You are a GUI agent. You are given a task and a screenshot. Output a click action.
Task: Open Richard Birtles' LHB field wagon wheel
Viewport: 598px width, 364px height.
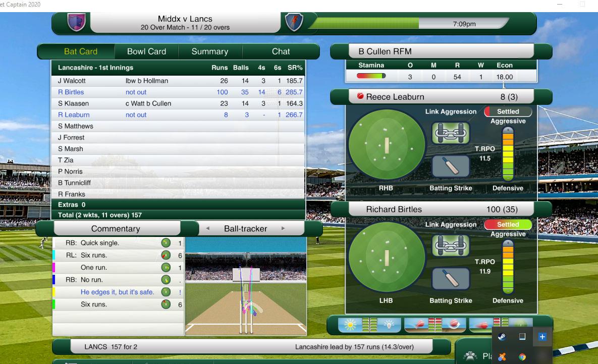(x=387, y=257)
